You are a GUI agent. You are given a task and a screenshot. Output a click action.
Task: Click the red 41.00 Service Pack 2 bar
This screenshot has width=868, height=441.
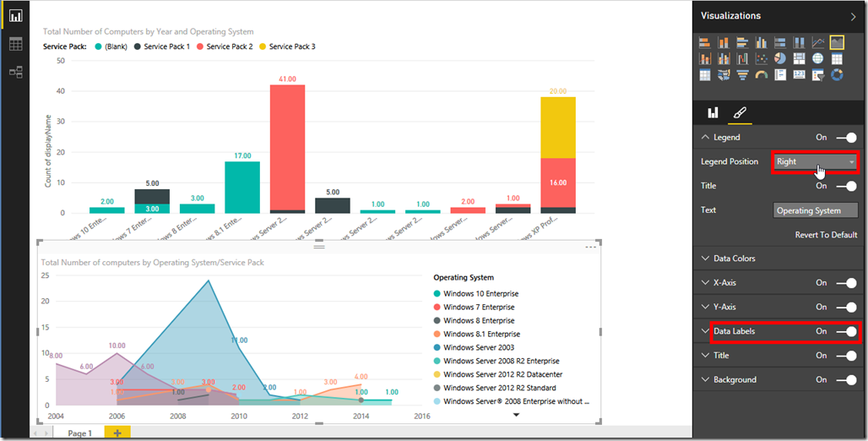point(287,147)
